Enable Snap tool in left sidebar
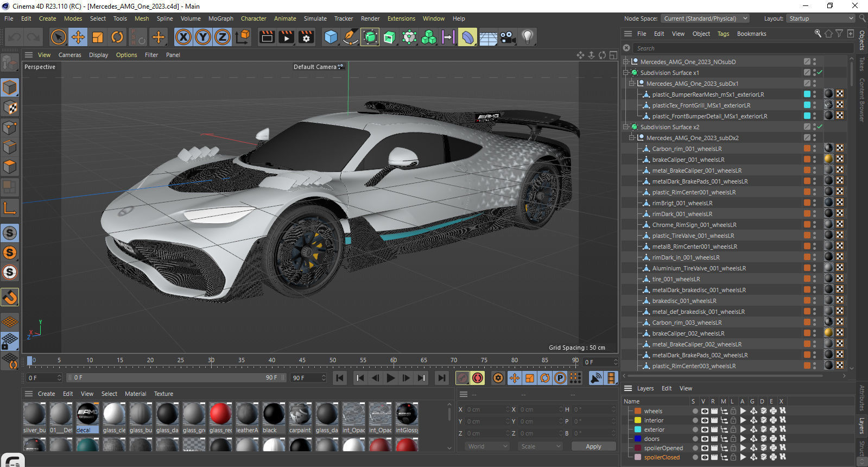 10,297
